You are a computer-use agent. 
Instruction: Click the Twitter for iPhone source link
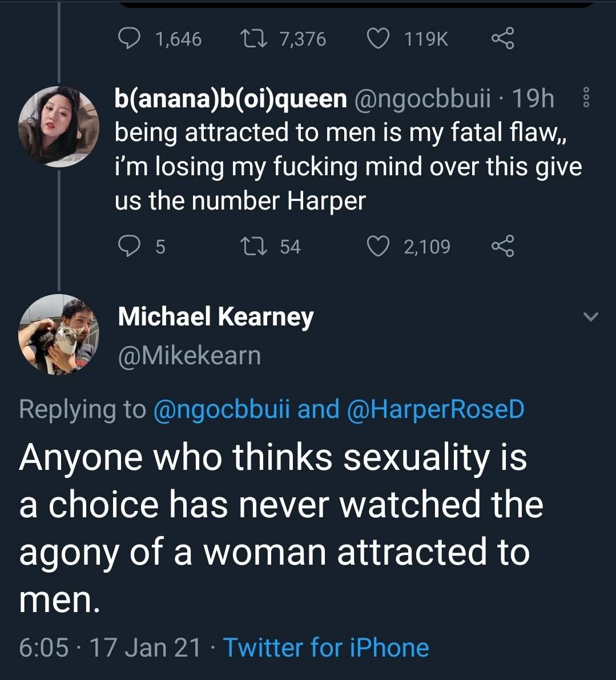click(x=325, y=647)
